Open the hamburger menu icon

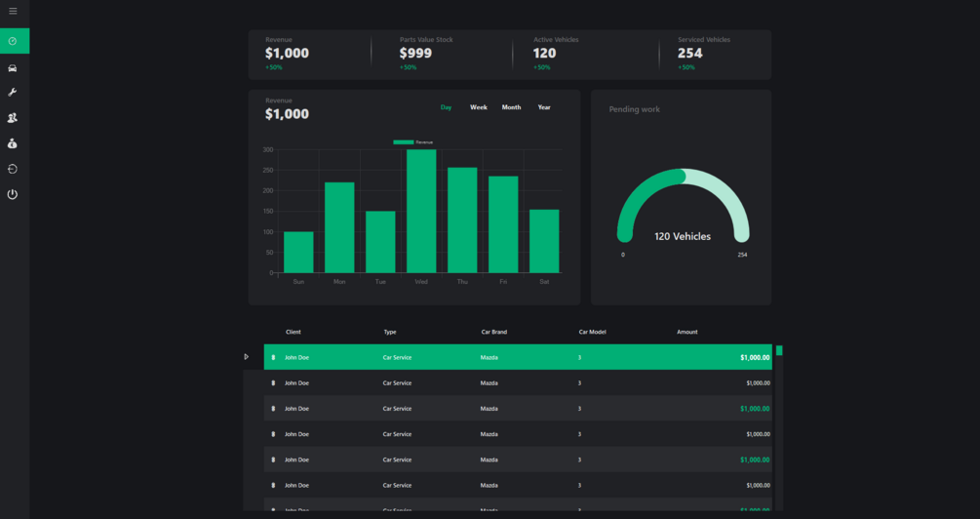coord(13,12)
